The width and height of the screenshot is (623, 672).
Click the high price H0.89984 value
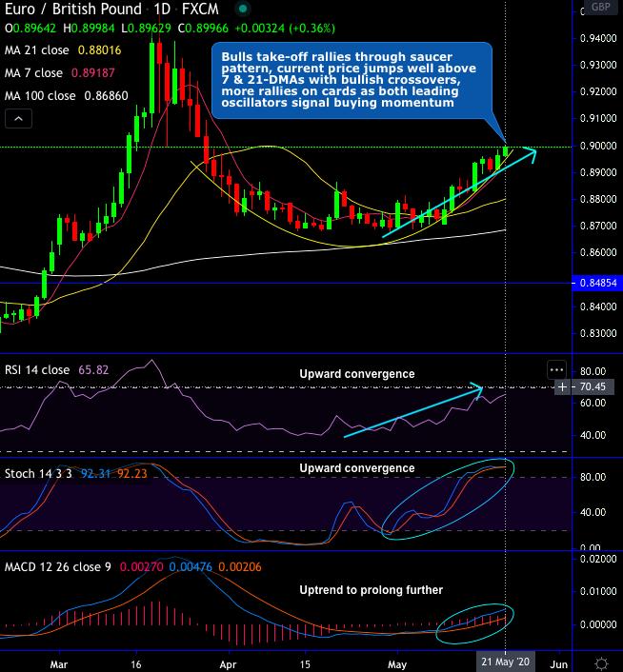coord(90,29)
